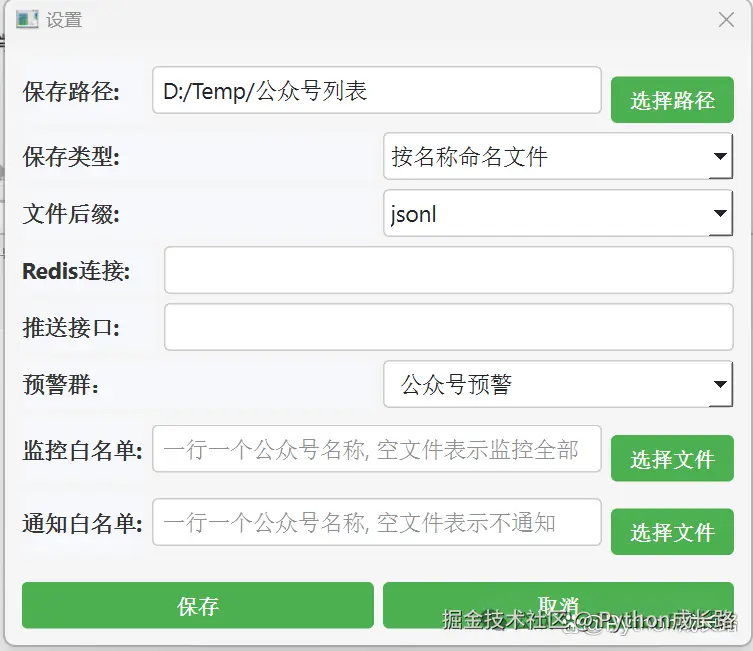Image resolution: width=753 pixels, height=651 pixels.
Task: Click the green 保存 button
Action: [x=198, y=606]
